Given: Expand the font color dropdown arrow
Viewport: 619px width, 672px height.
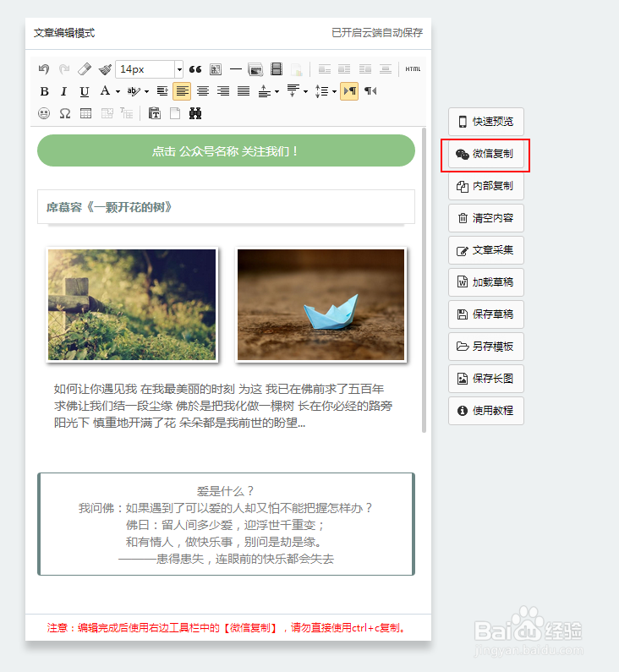Looking at the screenshot, I should point(118,92).
